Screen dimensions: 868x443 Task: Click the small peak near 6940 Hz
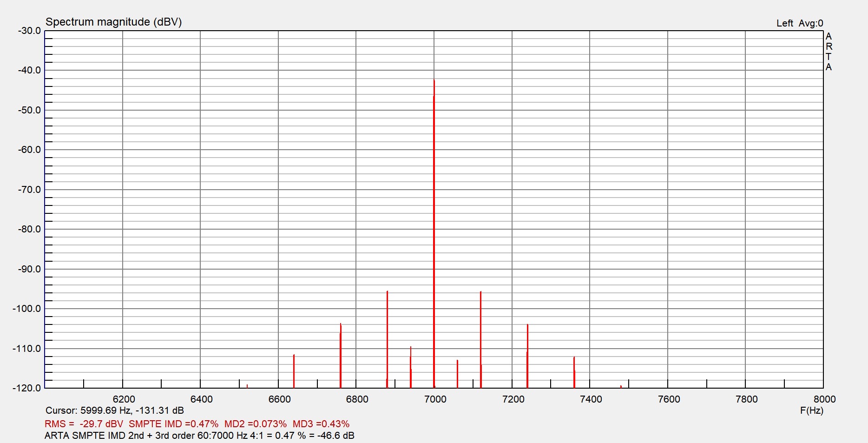tap(411, 367)
